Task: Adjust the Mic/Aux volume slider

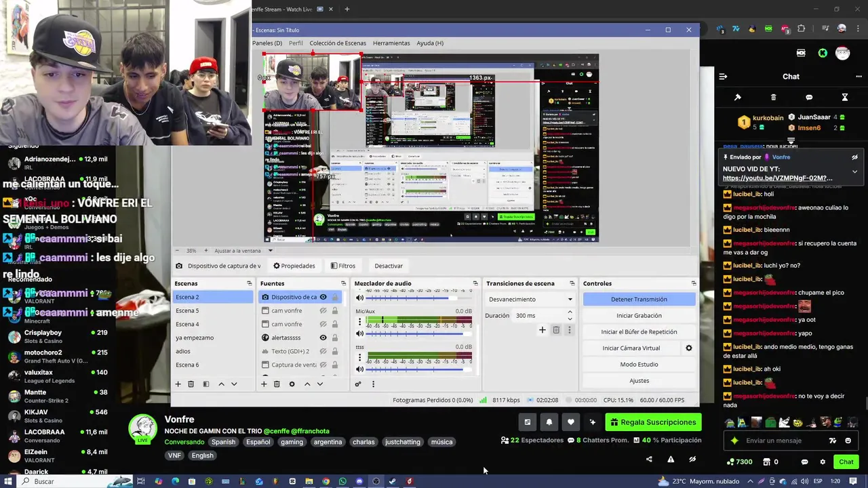Action: pyautogui.click(x=419, y=333)
